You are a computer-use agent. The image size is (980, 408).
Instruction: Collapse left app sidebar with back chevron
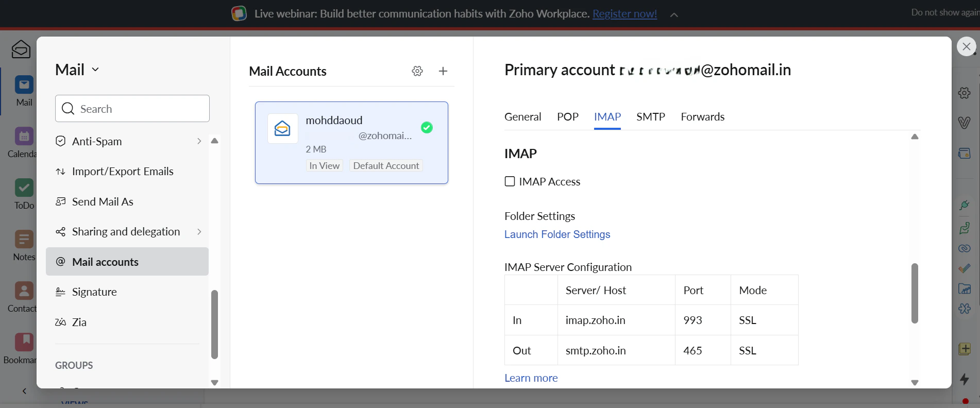tap(24, 391)
